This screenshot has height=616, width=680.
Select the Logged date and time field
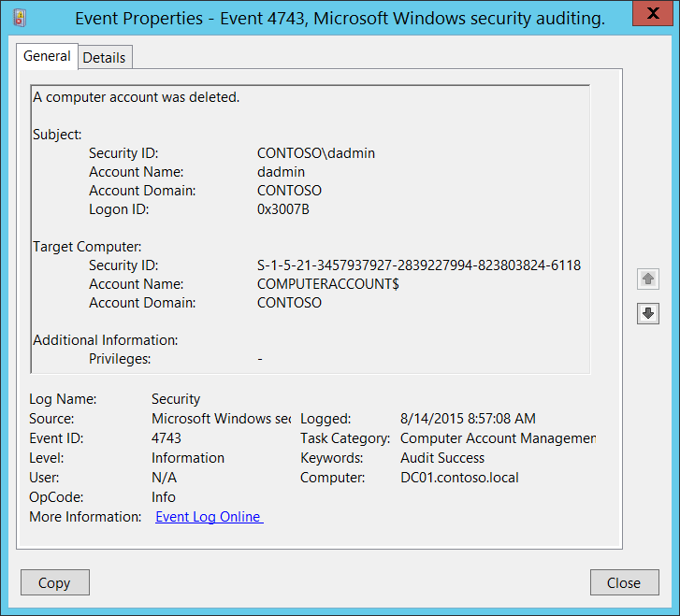(x=468, y=419)
